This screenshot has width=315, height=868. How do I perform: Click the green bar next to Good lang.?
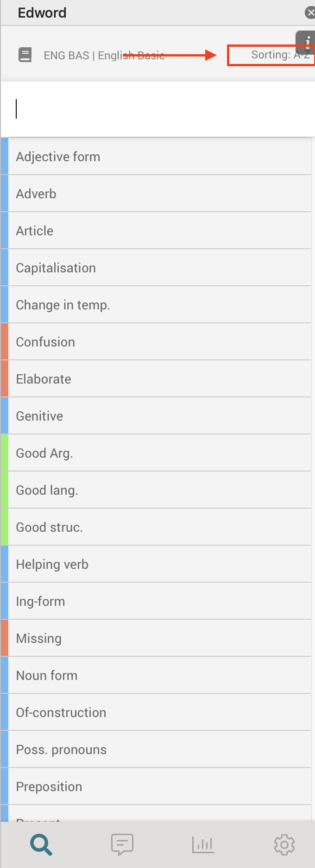(x=5, y=490)
